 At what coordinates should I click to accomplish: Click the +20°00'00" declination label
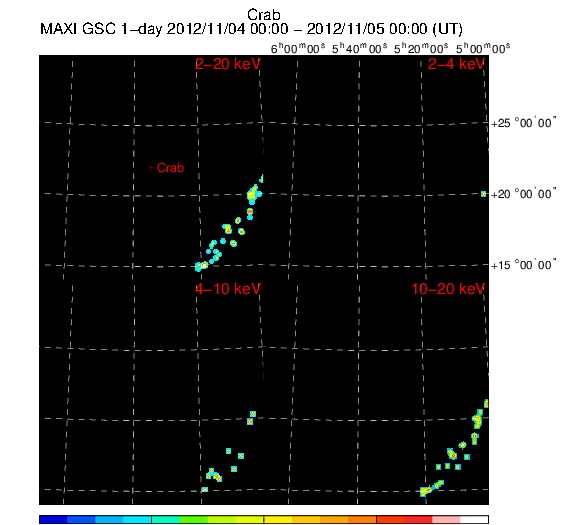(x=523, y=194)
